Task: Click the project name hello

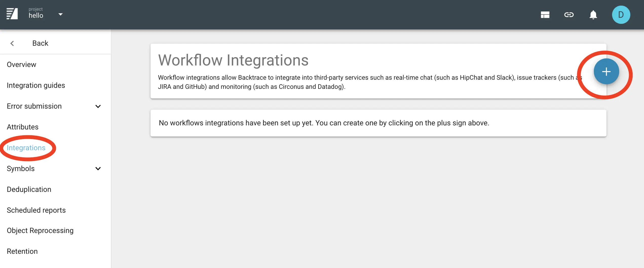Action: (x=36, y=16)
